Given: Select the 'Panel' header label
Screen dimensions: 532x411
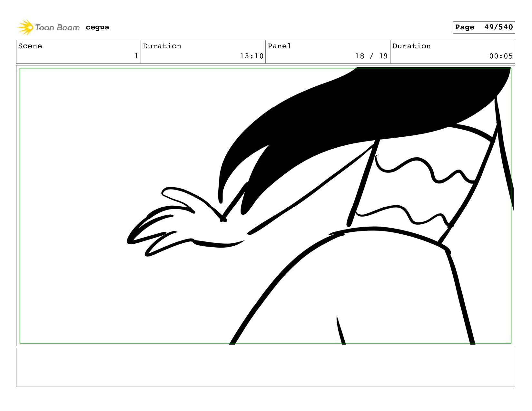Looking at the screenshot, I should point(279,46).
